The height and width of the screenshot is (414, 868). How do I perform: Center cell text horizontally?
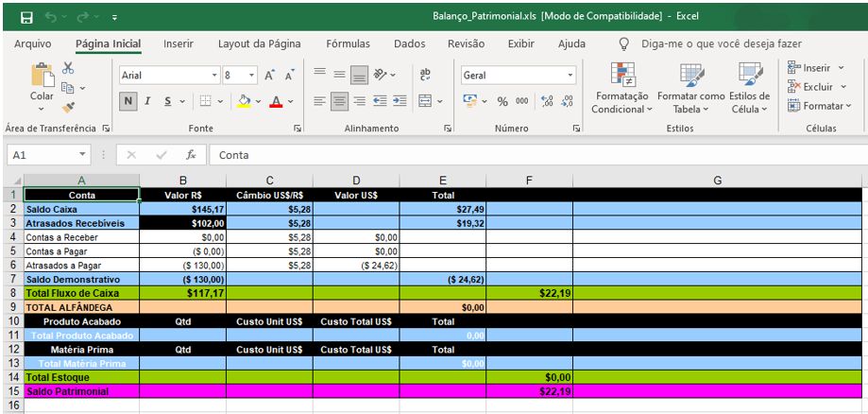[x=339, y=101]
